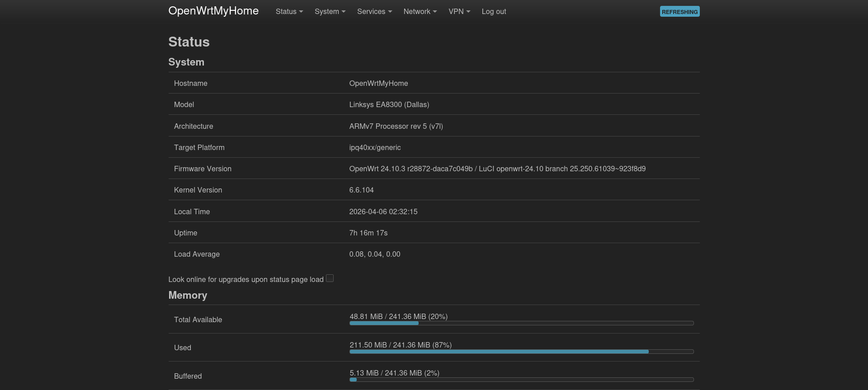Click the Model value Linksys EA8300
Screen dimensions: 868x390
point(389,104)
